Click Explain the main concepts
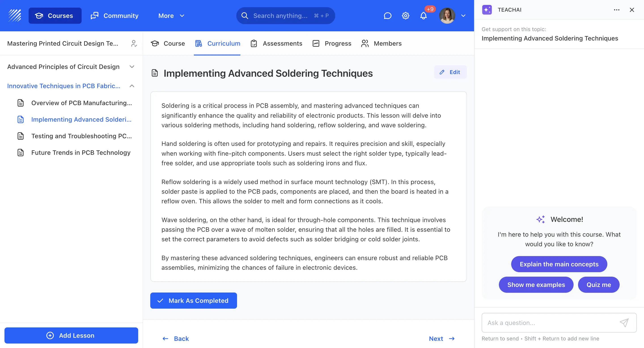 [x=559, y=264]
